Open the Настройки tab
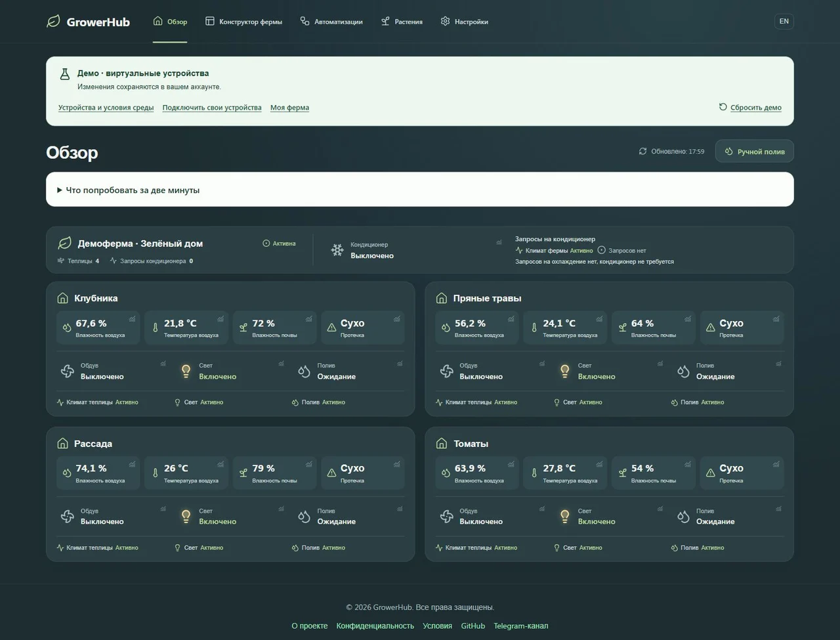The image size is (840, 640). [x=464, y=22]
